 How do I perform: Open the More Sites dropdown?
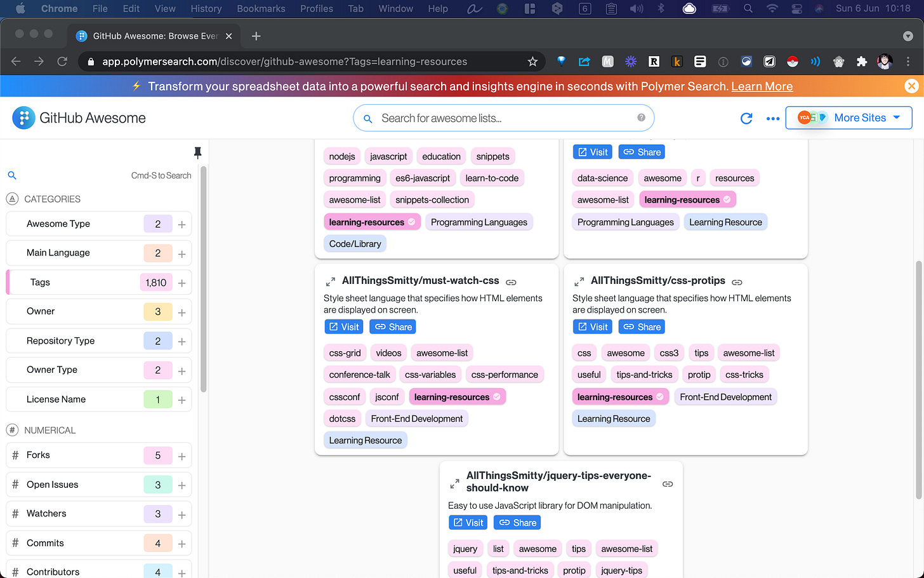pyautogui.click(x=848, y=118)
